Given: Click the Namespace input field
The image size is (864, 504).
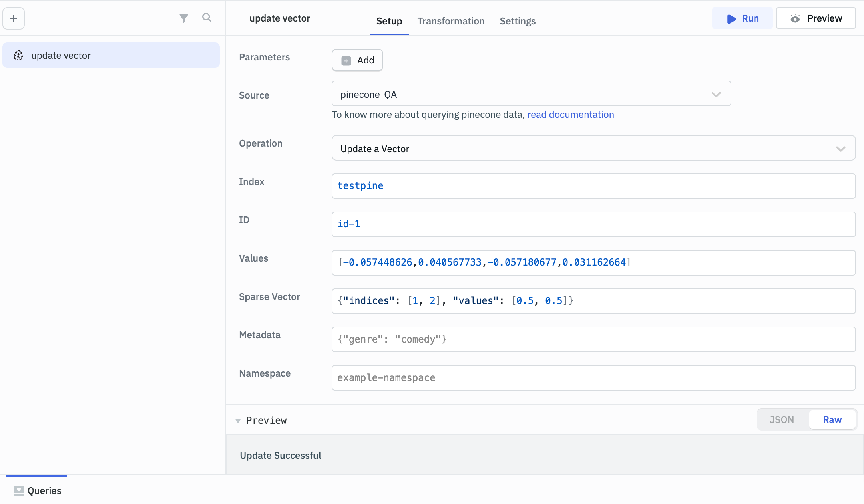Looking at the screenshot, I should (593, 377).
